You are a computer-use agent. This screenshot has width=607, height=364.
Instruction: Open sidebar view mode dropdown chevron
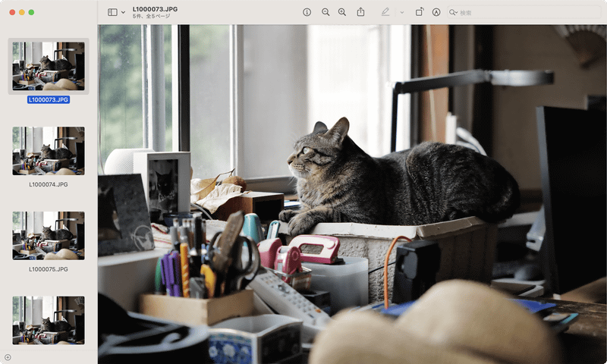click(x=123, y=12)
